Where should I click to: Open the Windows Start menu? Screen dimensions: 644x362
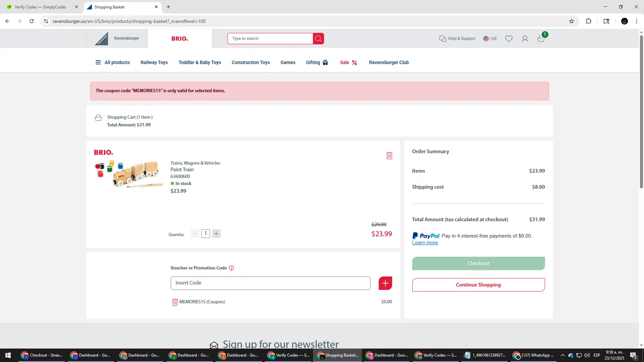[x=7, y=355]
